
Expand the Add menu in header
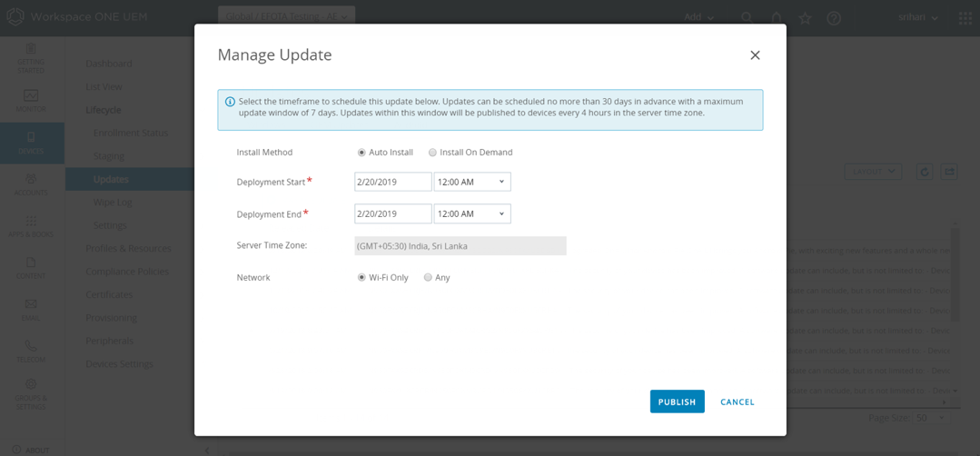click(x=698, y=18)
